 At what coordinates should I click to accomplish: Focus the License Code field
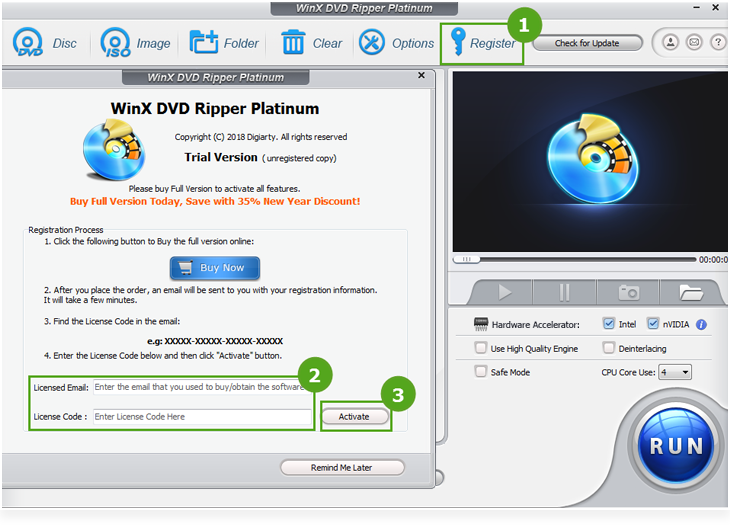pos(202,417)
